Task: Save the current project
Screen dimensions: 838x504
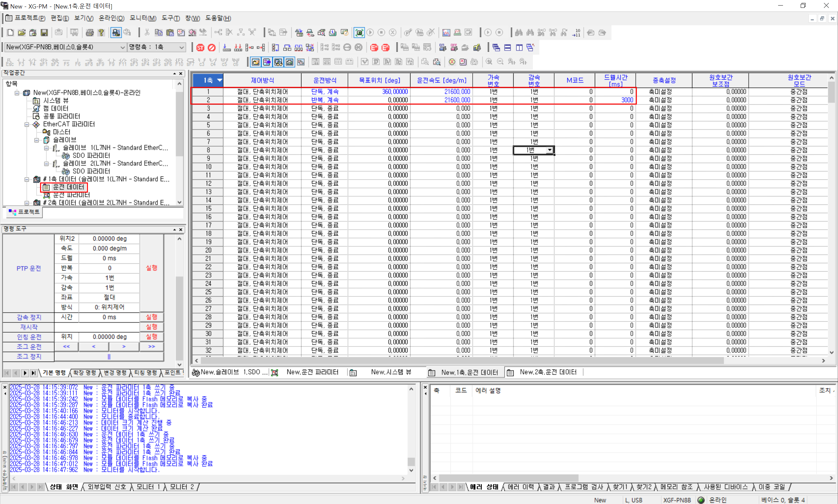Action: (44, 32)
